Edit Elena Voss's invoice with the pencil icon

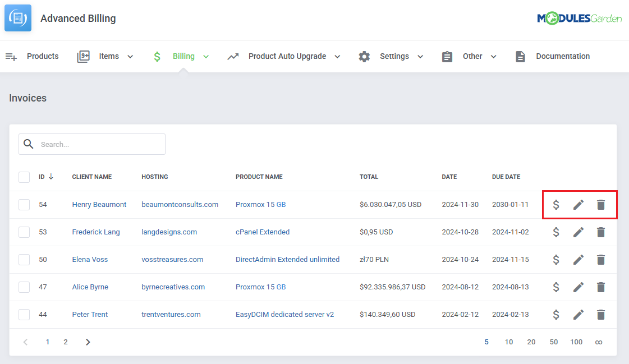tap(578, 259)
